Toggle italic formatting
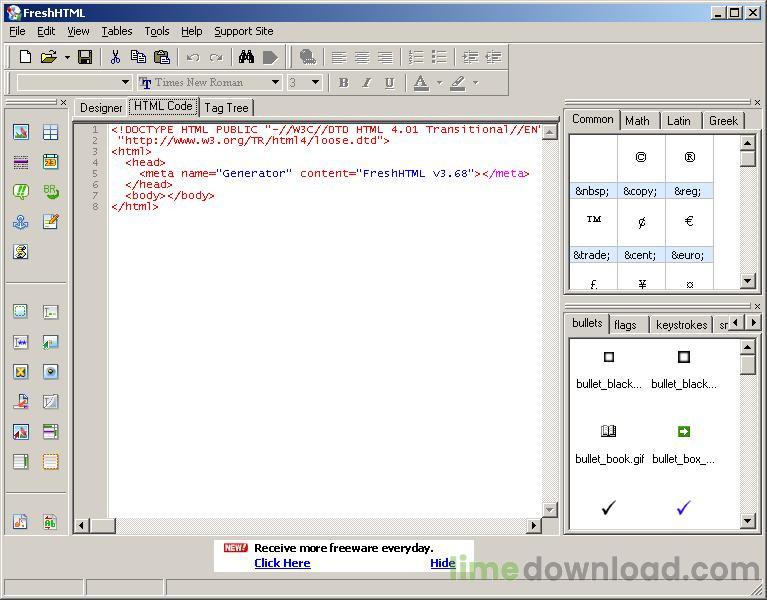Screen dimensions: 767x600 coord(366,83)
